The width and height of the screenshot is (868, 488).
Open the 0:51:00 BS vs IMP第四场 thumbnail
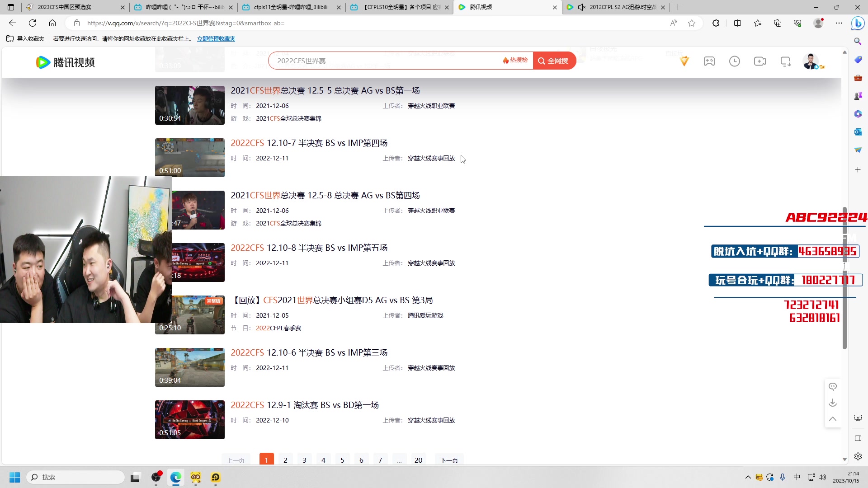[190, 158]
